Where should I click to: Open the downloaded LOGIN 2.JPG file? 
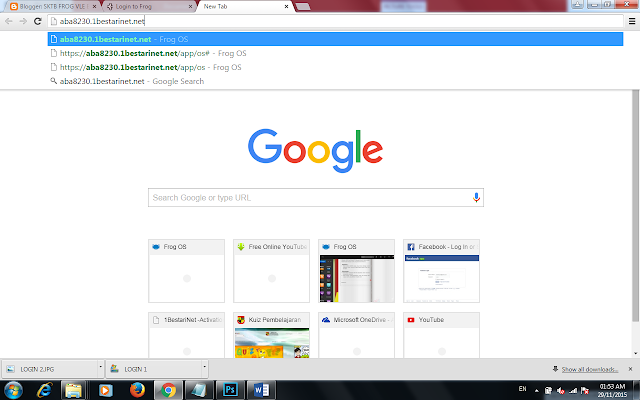tap(50, 369)
